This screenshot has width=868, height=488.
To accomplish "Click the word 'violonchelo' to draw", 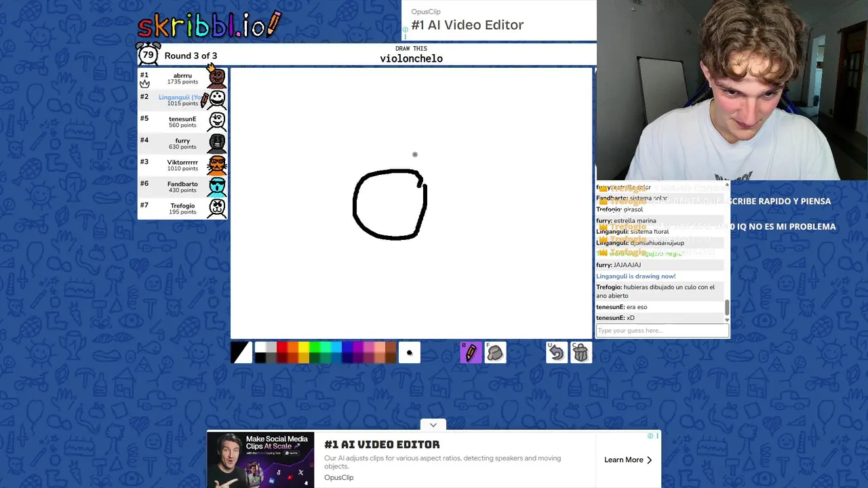I will point(411,58).
